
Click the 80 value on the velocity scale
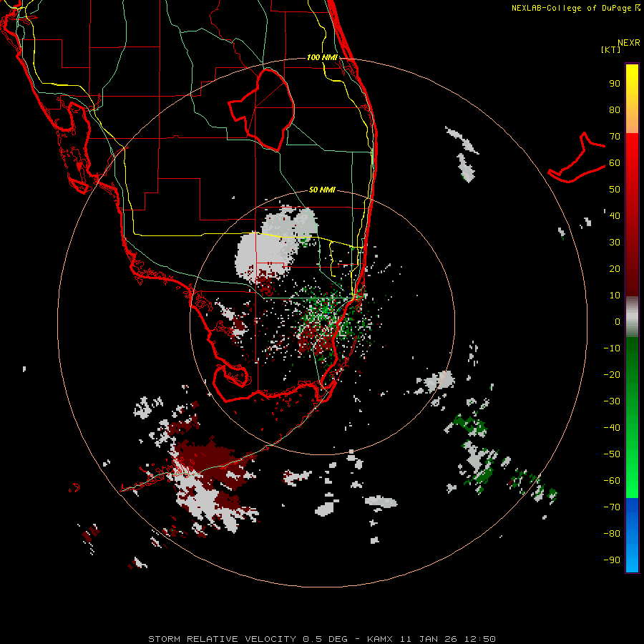615,110
